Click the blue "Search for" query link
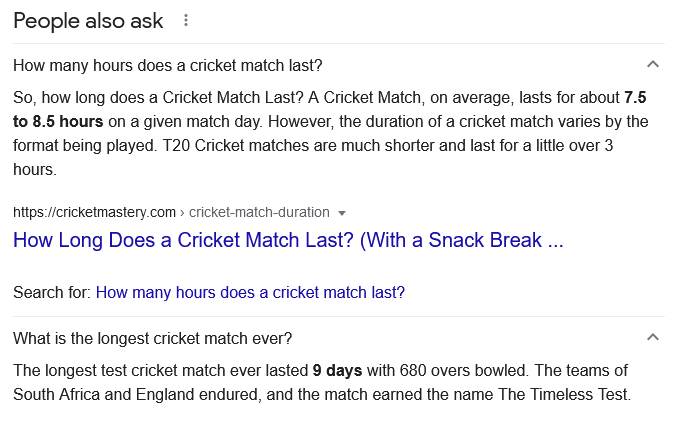The image size is (694, 422). (250, 293)
